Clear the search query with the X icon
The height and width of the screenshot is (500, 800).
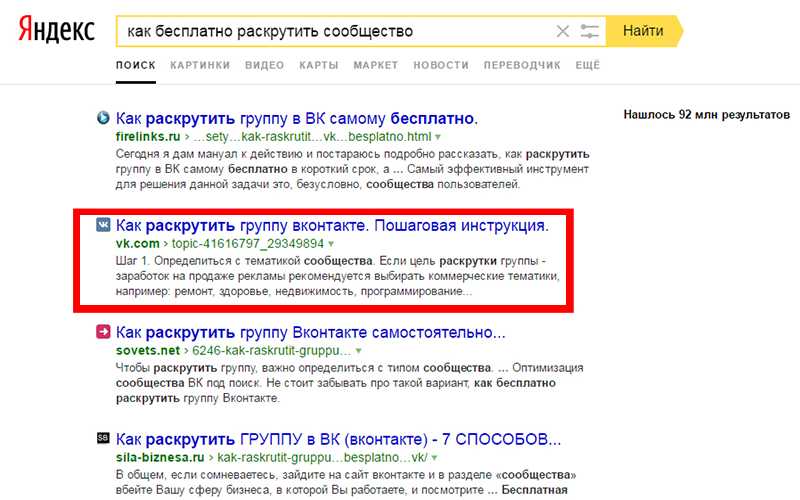563,31
